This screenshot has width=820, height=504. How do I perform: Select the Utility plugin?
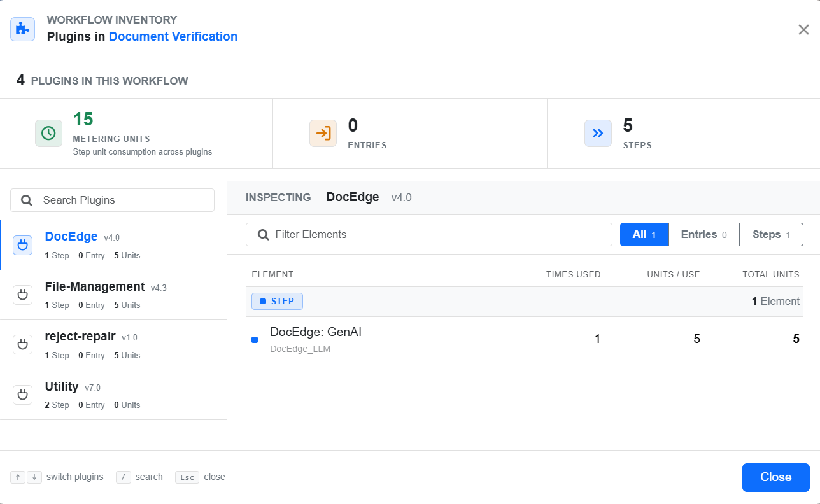(x=113, y=395)
